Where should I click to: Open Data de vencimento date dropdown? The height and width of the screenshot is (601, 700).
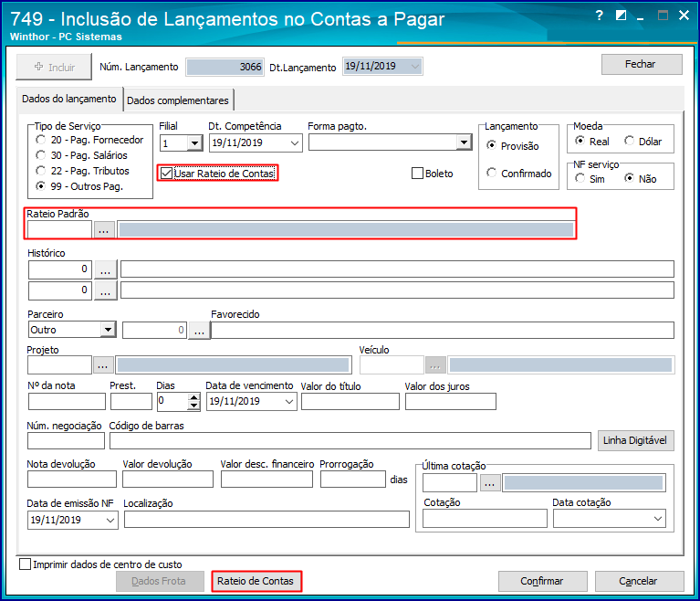pyautogui.click(x=288, y=401)
